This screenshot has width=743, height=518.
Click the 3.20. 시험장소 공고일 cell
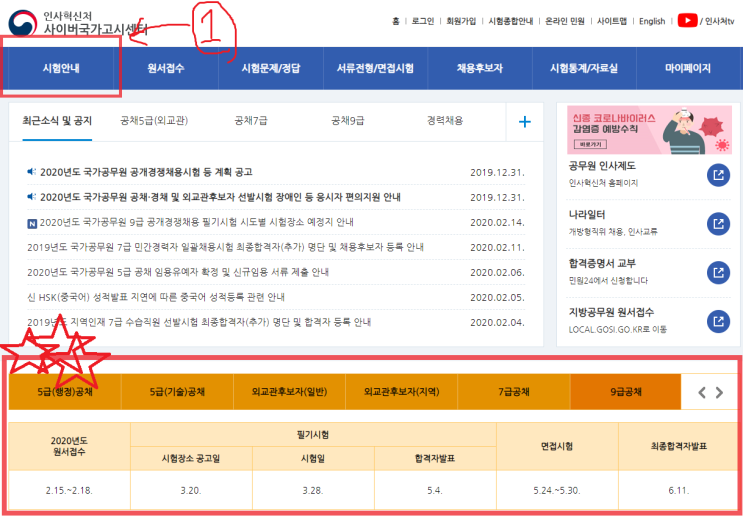pyautogui.click(x=191, y=491)
